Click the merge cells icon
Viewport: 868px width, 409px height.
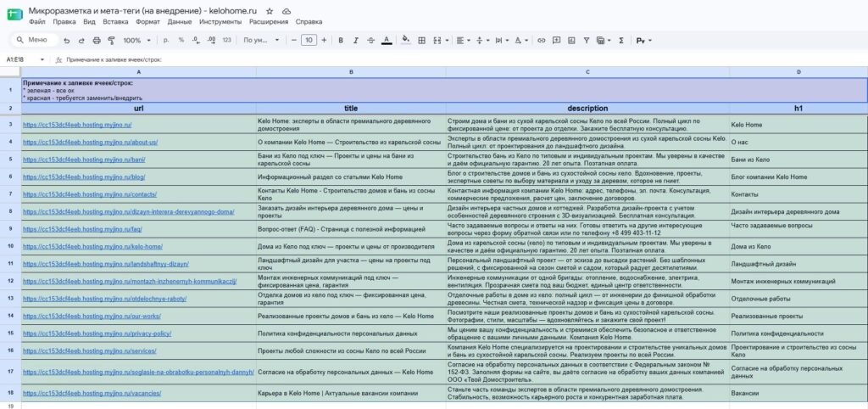click(437, 41)
